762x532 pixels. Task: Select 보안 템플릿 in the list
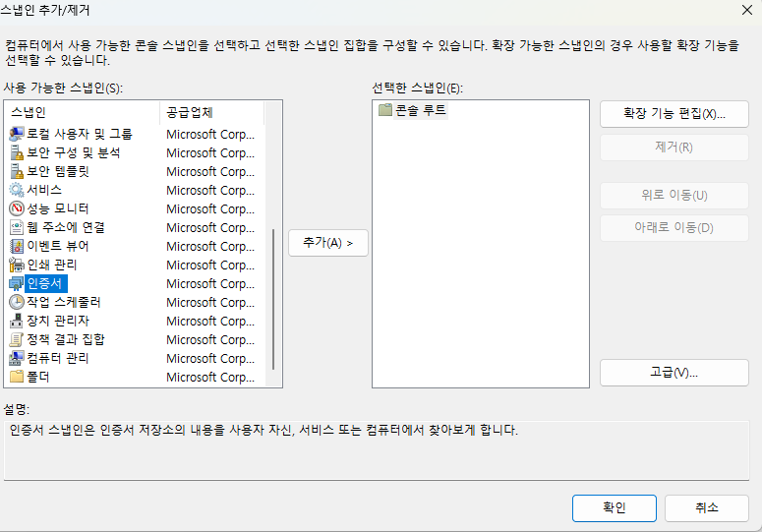(58, 171)
